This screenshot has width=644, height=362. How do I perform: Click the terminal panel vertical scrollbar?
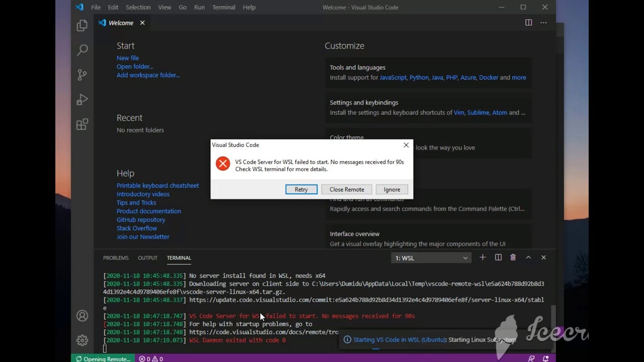[553, 329]
